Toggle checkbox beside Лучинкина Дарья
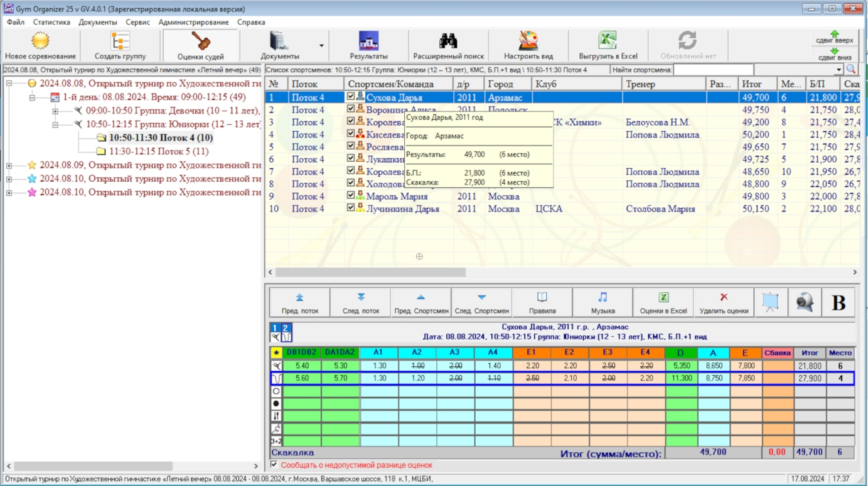 [351, 208]
